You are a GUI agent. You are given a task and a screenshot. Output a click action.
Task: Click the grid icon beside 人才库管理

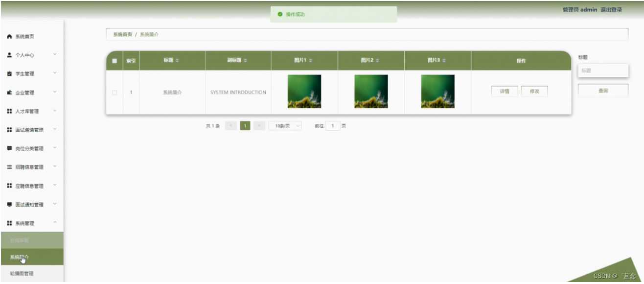tap(9, 111)
